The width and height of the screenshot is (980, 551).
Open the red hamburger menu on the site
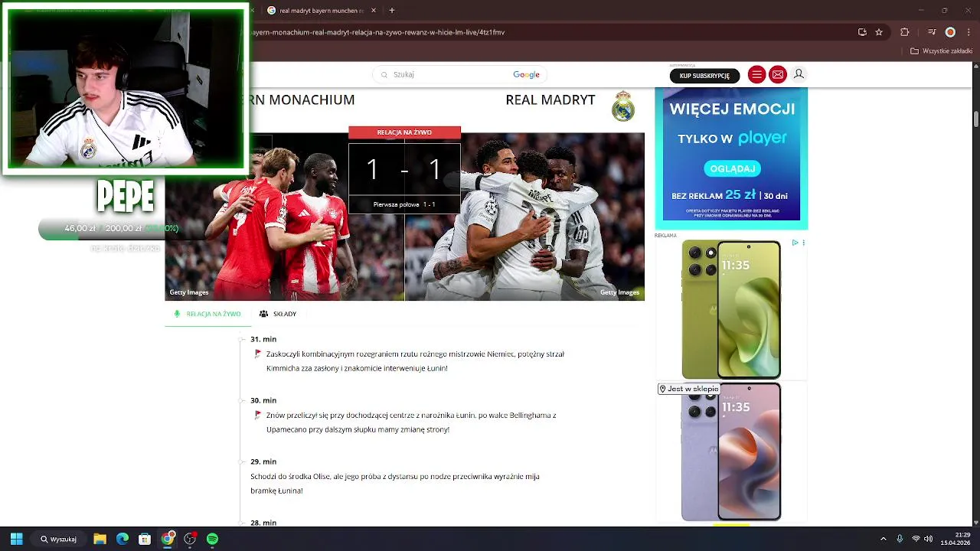[x=756, y=74]
